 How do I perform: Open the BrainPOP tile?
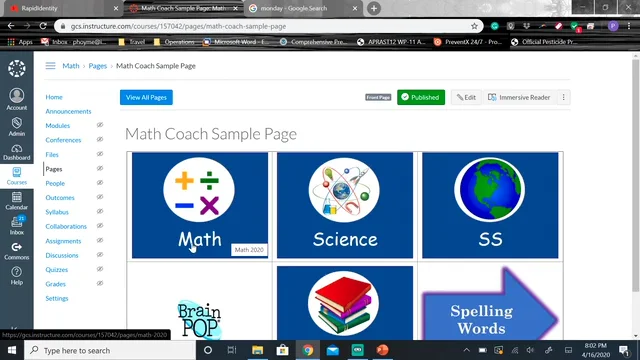point(200,320)
